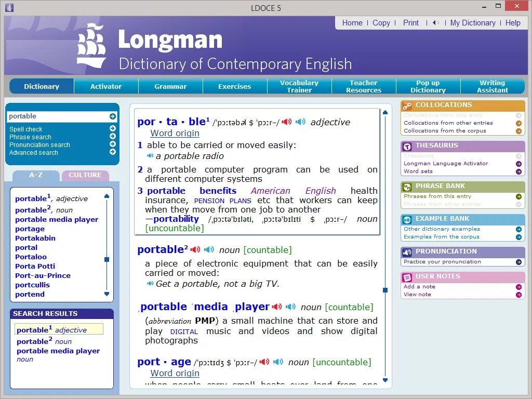Click the Print link
Viewport: 532px width, 399px height.
(411, 23)
